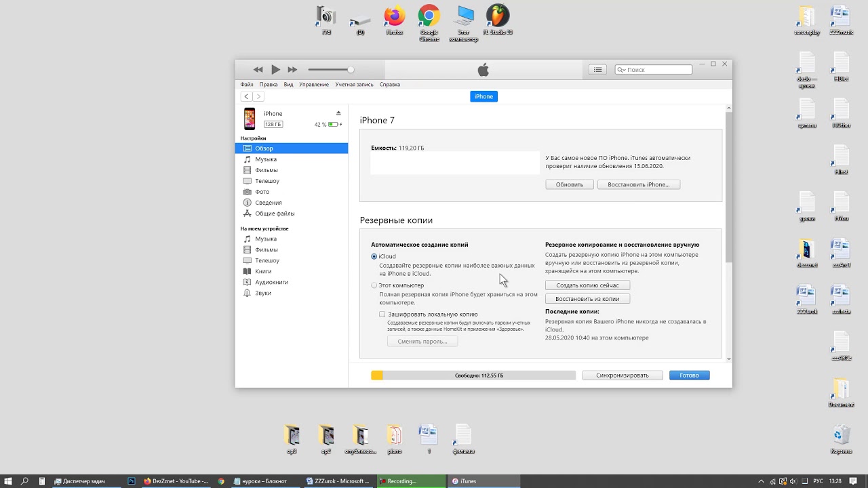
Task: Click Восстановить из копии button
Action: pos(587,299)
